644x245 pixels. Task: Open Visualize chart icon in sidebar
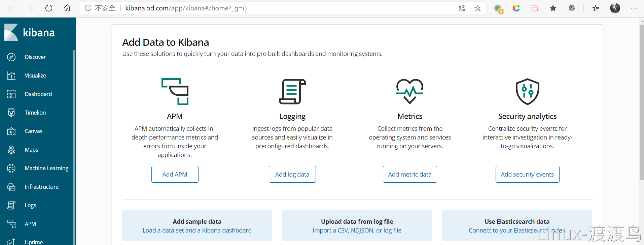click(x=11, y=75)
